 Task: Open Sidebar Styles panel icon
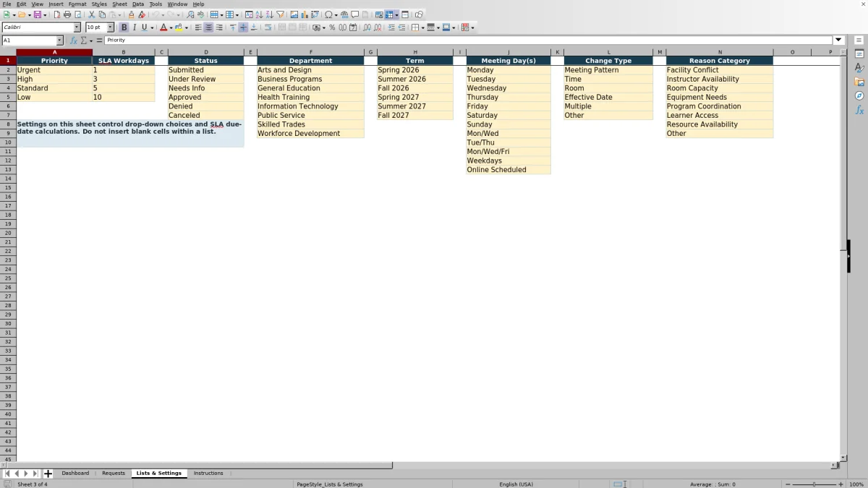[859, 68]
